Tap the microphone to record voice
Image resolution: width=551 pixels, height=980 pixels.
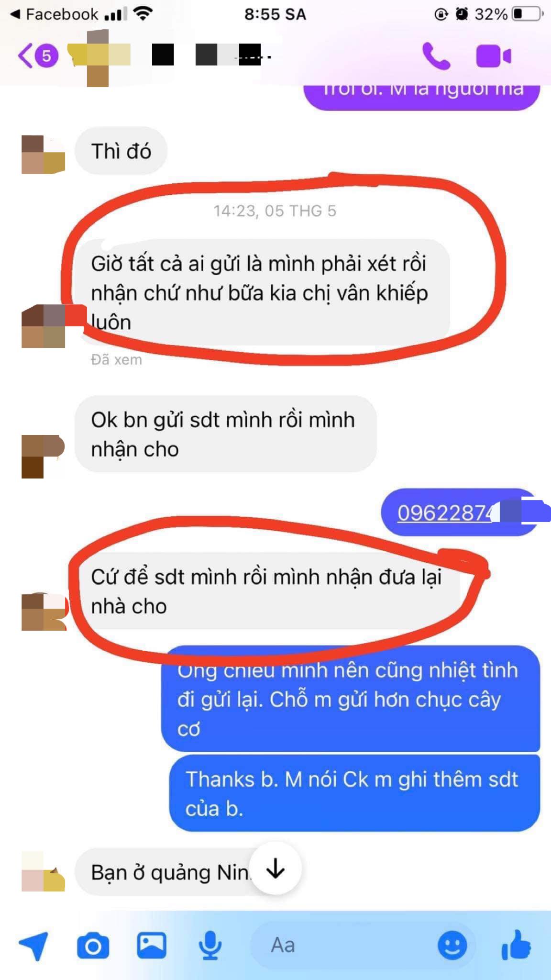pyautogui.click(x=210, y=946)
